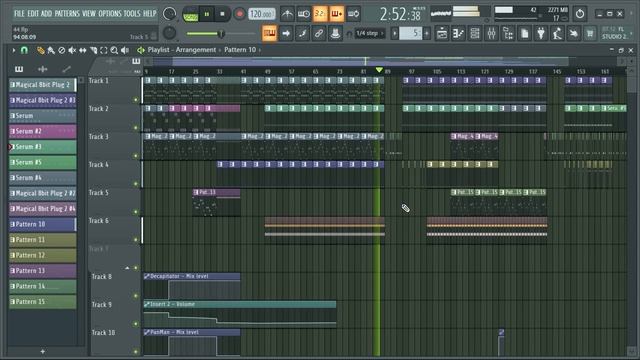Click previous pattern arrow in pattern selector

pos(395,33)
